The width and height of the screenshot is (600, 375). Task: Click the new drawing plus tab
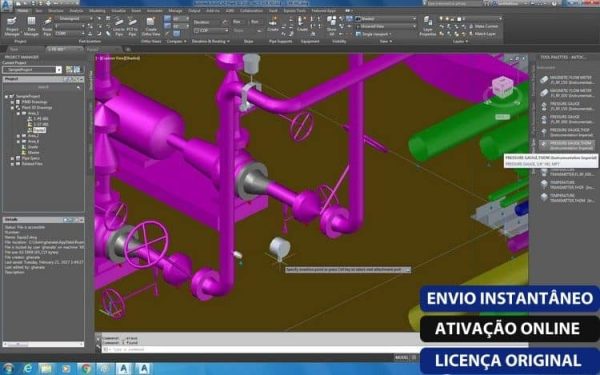tap(128, 49)
